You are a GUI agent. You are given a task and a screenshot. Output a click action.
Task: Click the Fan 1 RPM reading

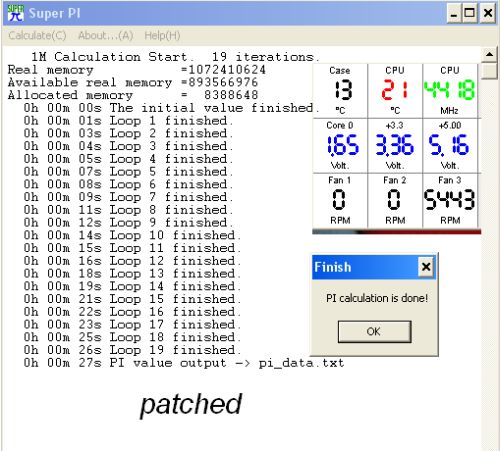click(339, 199)
